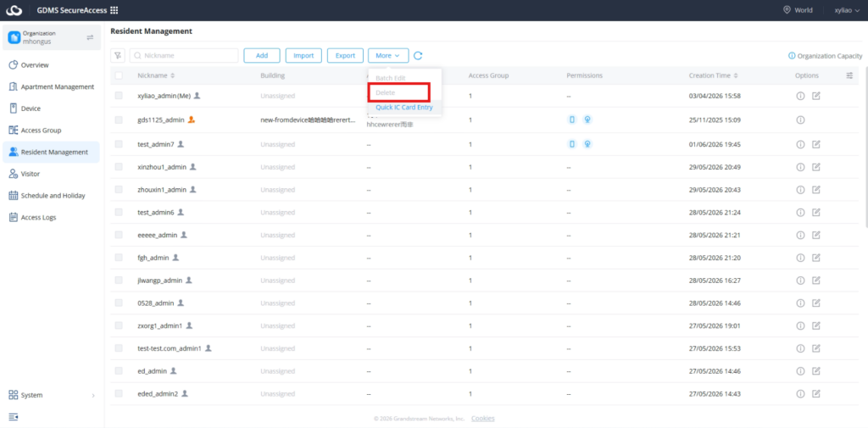868x428 pixels.
Task: Click the vertical scrollbar of the resident table
Action: pos(865,147)
